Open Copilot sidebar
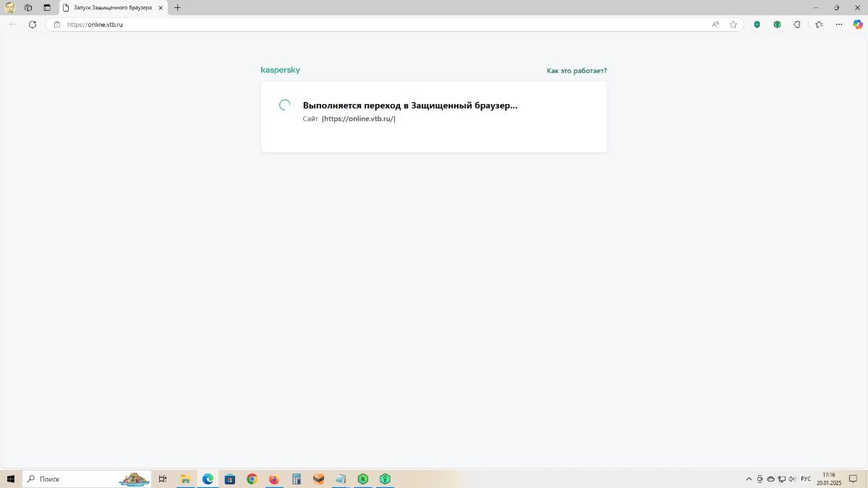Viewport: 868px width, 488px height. tap(858, 25)
